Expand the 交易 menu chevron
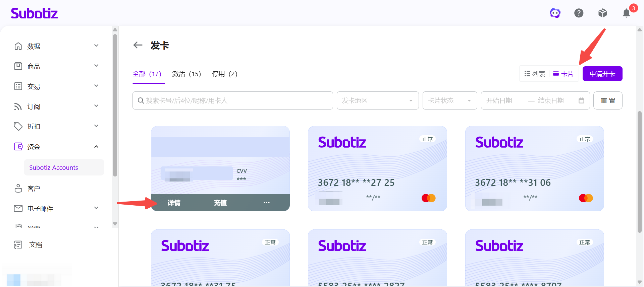Image resolution: width=644 pixels, height=287 pixels. (x=96, y=86)
